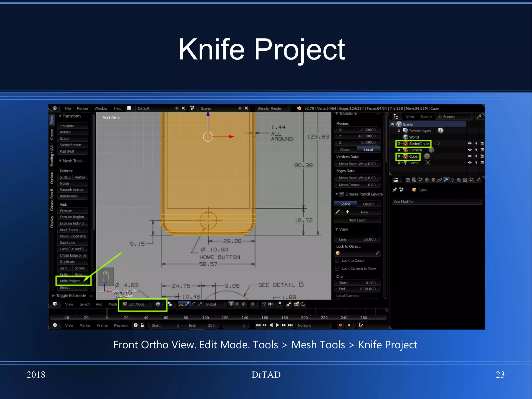
Task: Open the World globe properties tab
Action: (427, 180)
